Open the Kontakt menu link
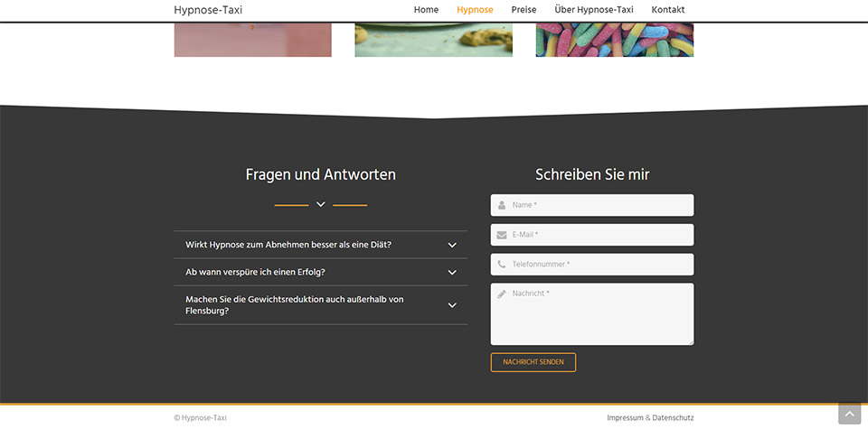This screenshot has height=429, width=868. click(667, 10)
